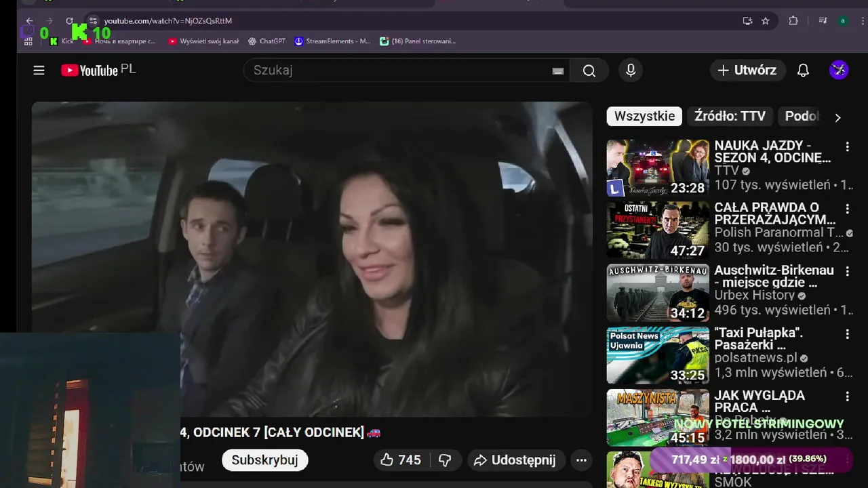Open the Auschwitz-Birkenau 34:12 thumbnail

[x=658, y=293]
